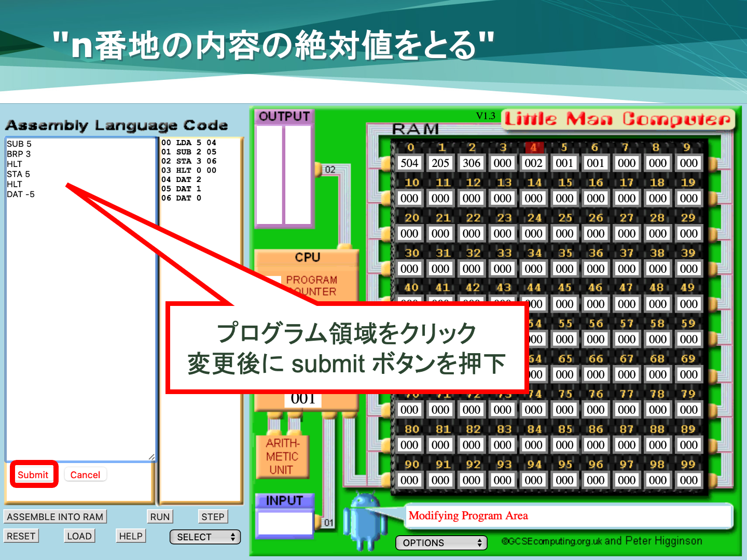747x560 pixels.
Task: Click the CPU block header
Action: (x=307, y=257)
